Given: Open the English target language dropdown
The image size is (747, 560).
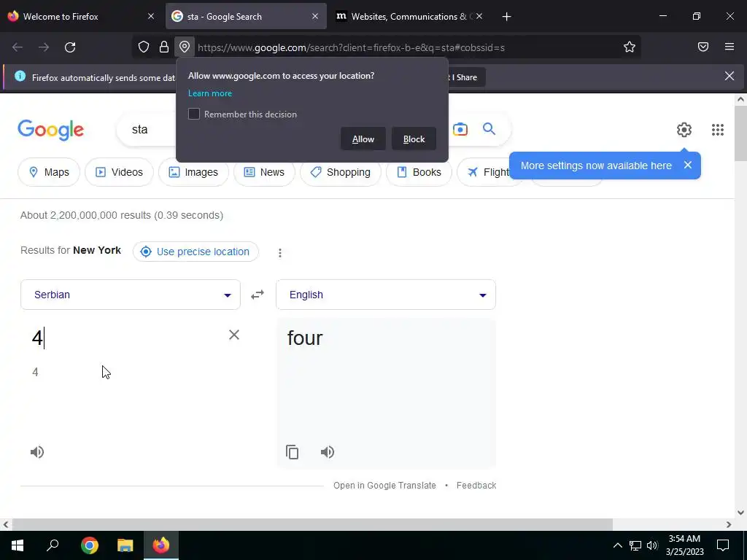Looking at the screenshot, I should [x=386, y=295].
